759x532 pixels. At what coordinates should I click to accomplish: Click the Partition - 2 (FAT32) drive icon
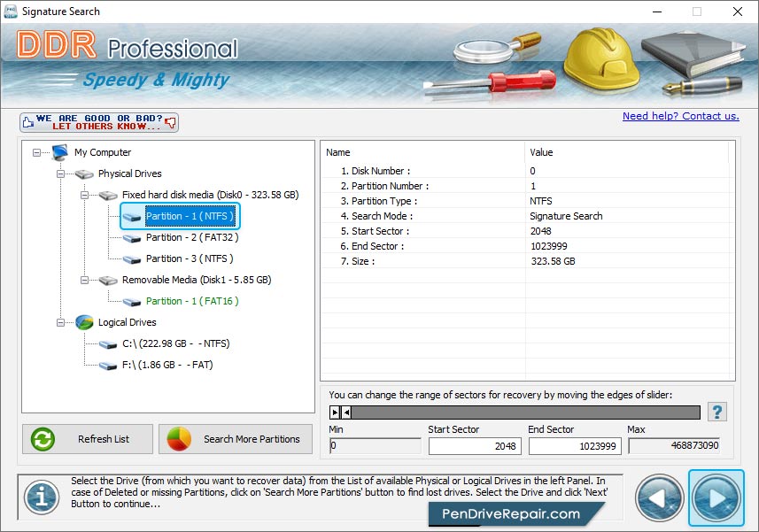point(132,238)
